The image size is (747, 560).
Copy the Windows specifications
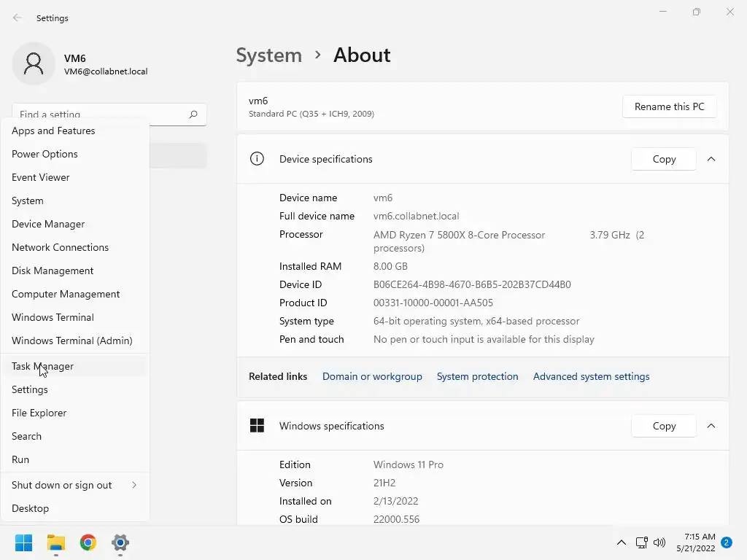pos(664,426)
